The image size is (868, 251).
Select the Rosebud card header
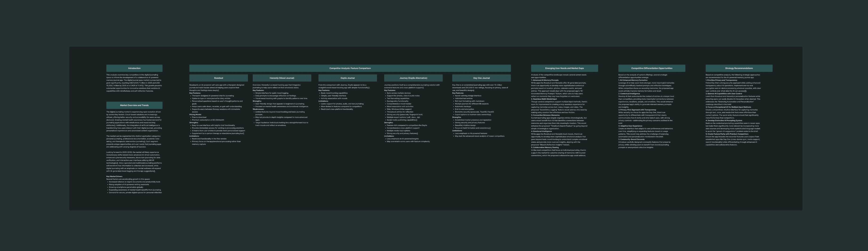[x=218, y=78]
